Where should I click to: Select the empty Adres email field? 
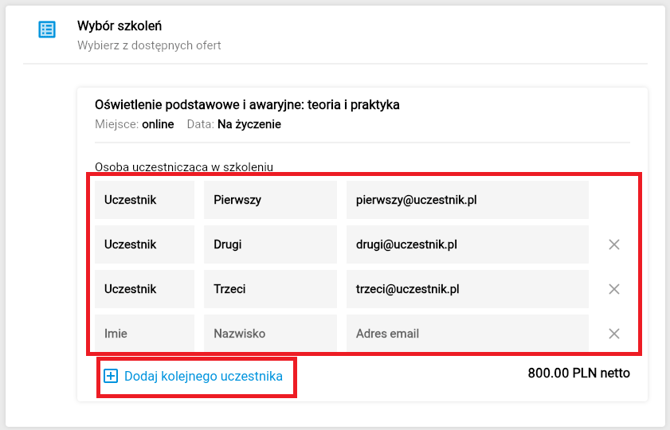(x=467, y=334)
